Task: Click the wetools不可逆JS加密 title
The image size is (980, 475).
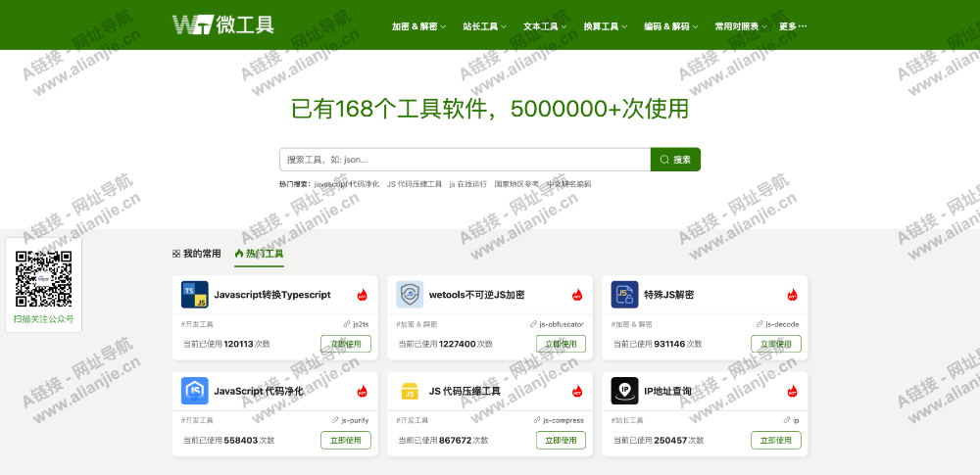Action: tap(477, 295)
